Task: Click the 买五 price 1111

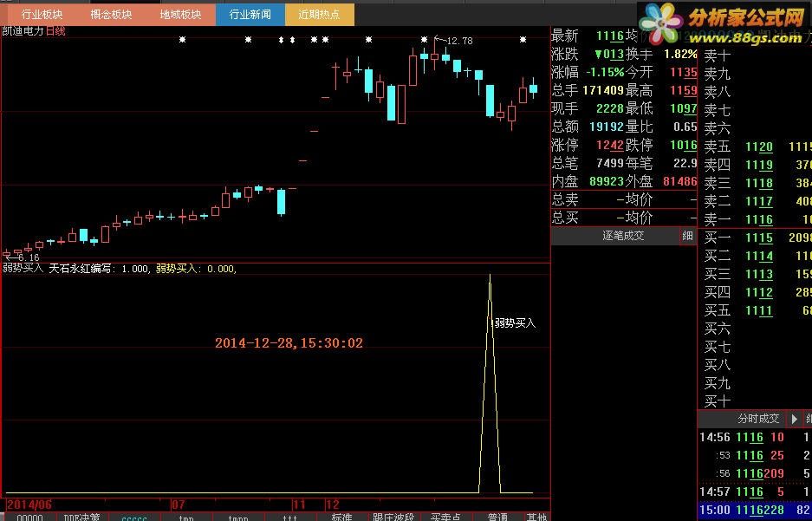Action: [x=759, y=310]
